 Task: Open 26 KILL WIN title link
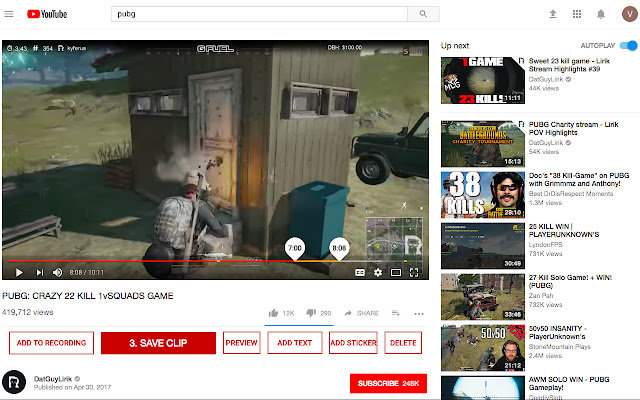point(564,230)
